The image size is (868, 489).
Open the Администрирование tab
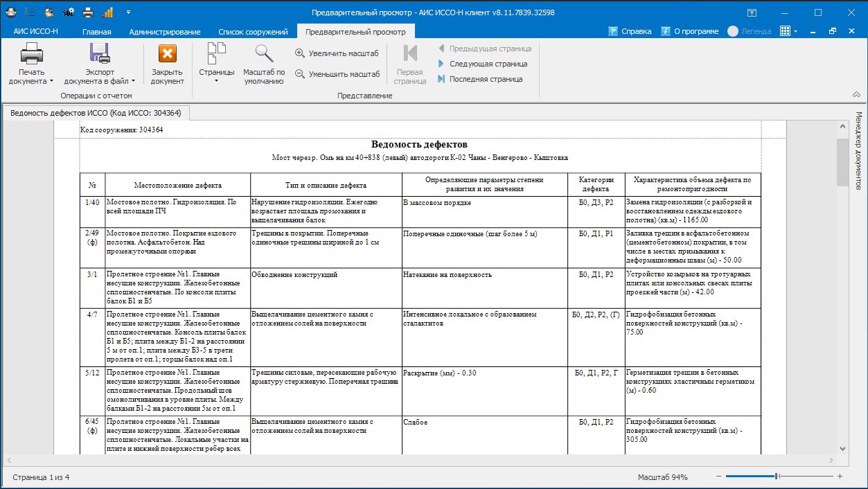[x=165, y=32]
